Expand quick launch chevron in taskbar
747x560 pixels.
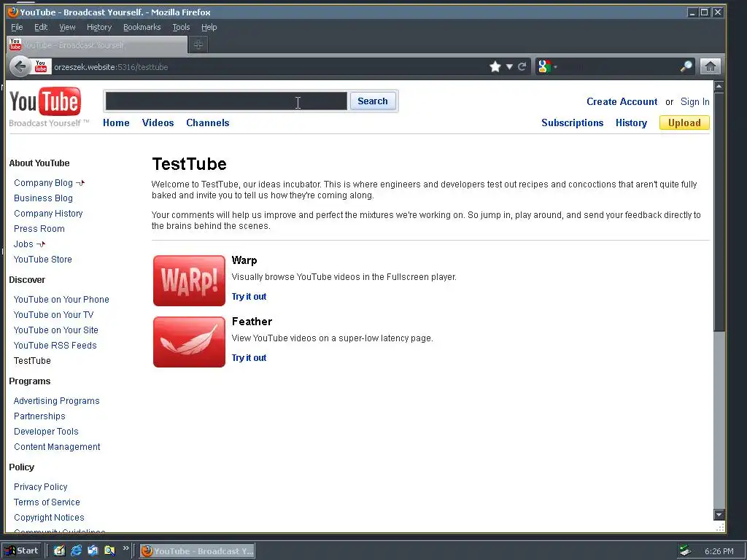(x=125, y=548)
